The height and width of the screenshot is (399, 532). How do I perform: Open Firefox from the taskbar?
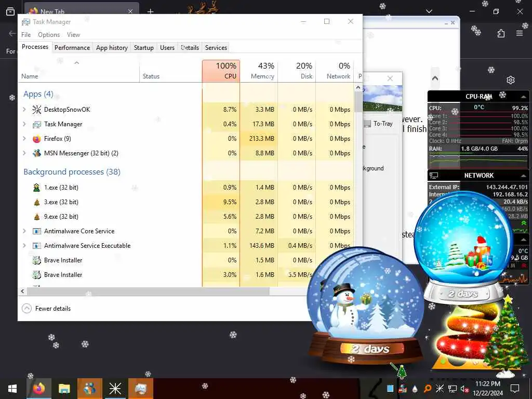(38, 389)
